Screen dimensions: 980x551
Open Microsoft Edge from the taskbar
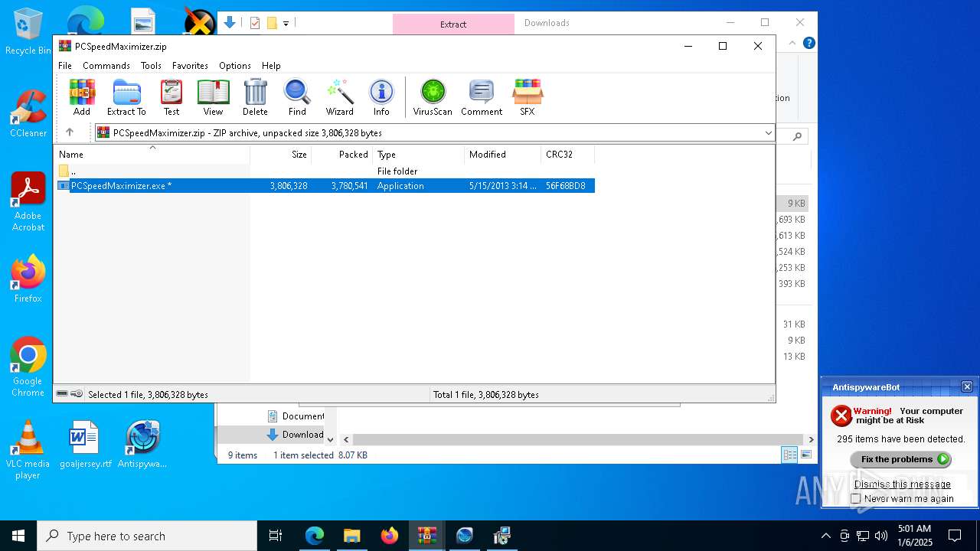coord(315,536)
